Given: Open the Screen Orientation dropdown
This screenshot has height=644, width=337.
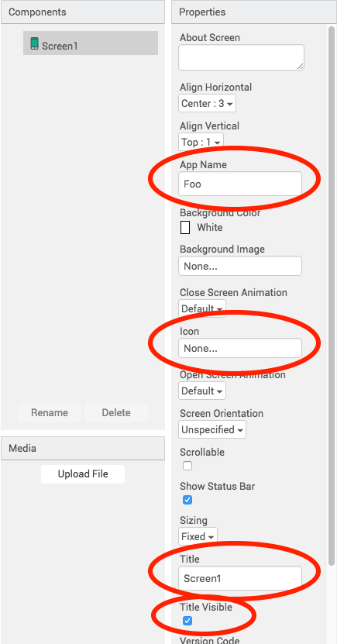Looking at the screenshot, I should tap(212, 429).
